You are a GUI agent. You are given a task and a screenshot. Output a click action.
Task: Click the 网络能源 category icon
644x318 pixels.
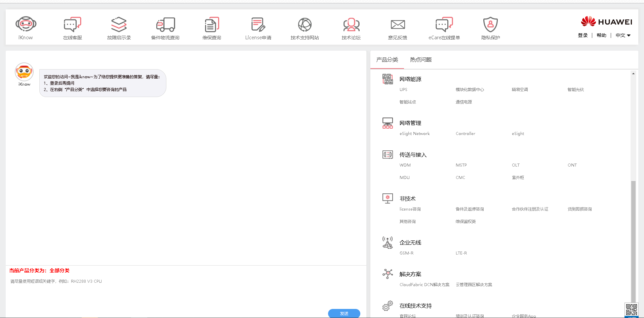388,79
